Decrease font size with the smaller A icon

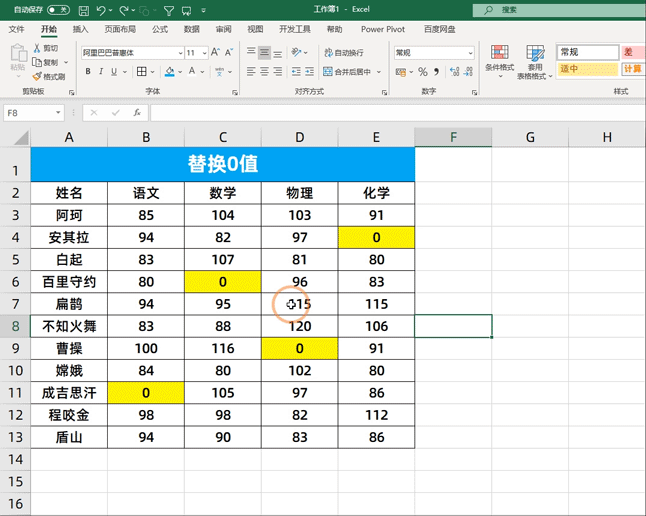[x=229, y=52]
